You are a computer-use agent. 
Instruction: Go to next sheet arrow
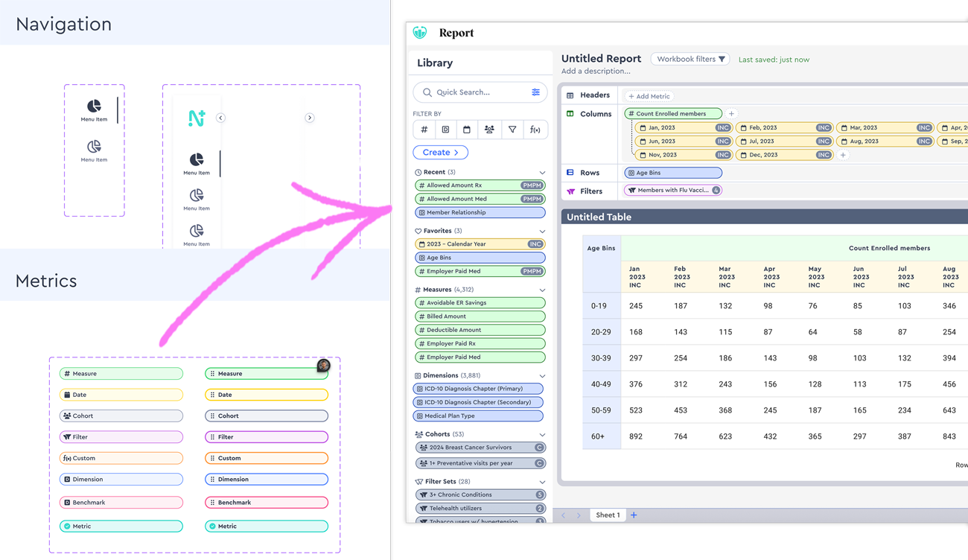pyautogui.click(x=579, y=515)
